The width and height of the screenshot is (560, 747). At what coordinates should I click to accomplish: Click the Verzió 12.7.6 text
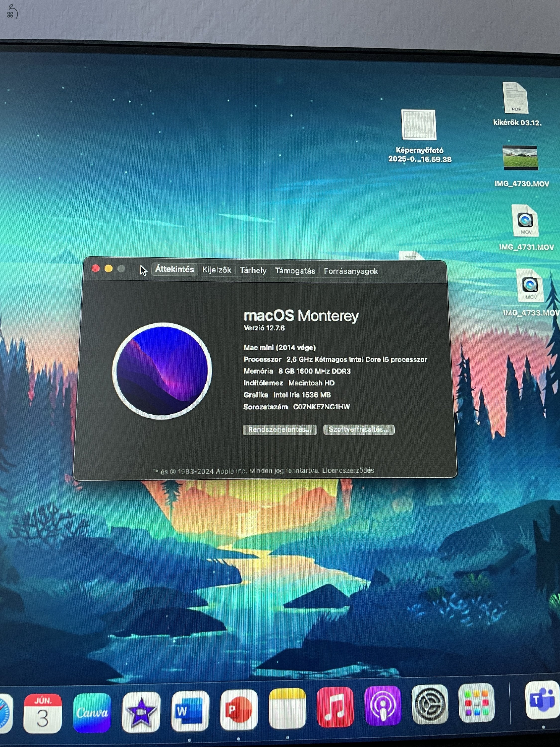pyautogui.click(x=264, y=328)
